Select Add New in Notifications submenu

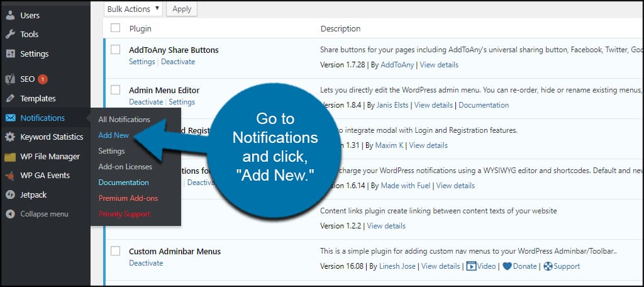point(113,135)
